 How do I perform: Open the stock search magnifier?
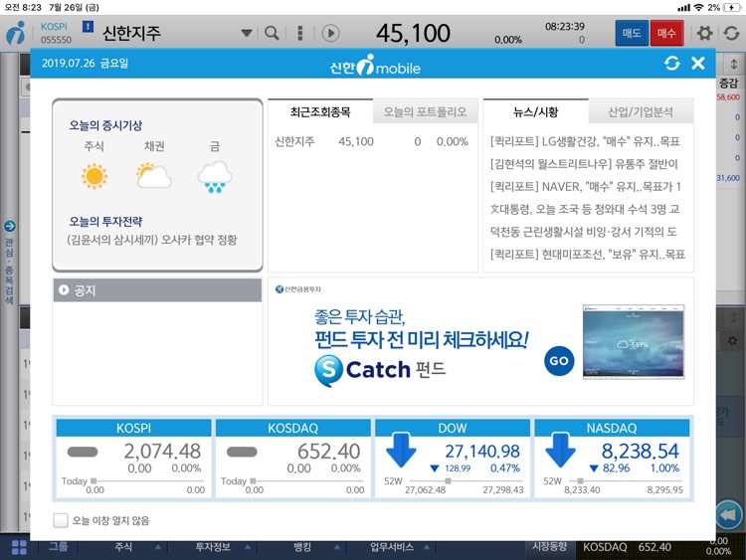coord(272,33)
